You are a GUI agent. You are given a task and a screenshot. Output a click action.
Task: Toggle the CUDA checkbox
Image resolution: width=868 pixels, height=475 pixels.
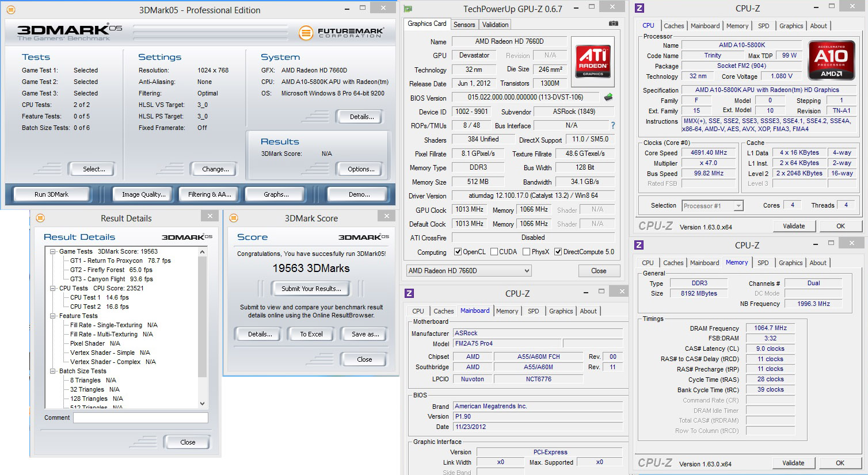pyautogui.click(x=494, y=251)
